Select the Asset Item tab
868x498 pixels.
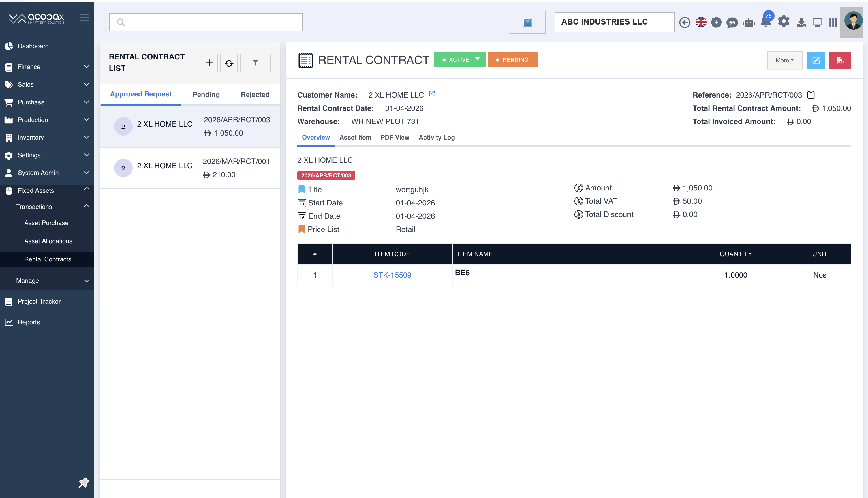click(x=355, y=138)
